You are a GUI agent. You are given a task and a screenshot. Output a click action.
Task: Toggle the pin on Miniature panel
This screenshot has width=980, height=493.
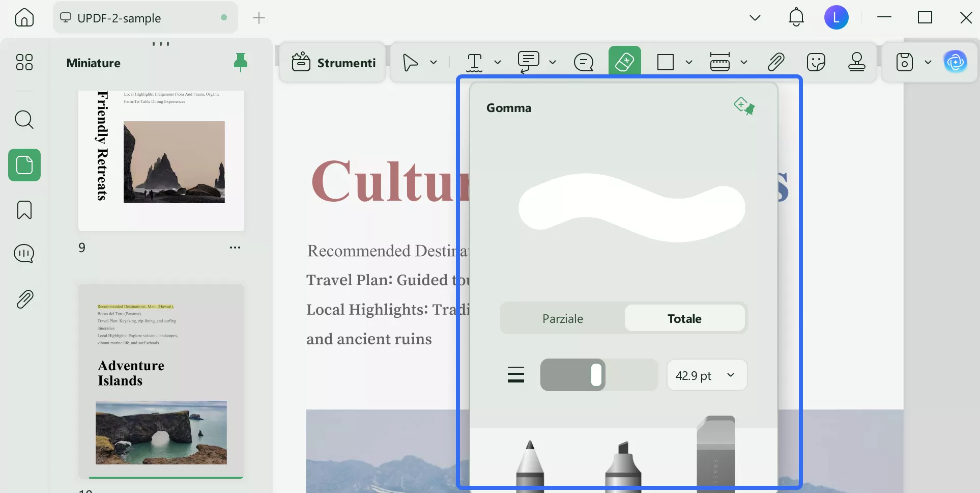(240, 63)
